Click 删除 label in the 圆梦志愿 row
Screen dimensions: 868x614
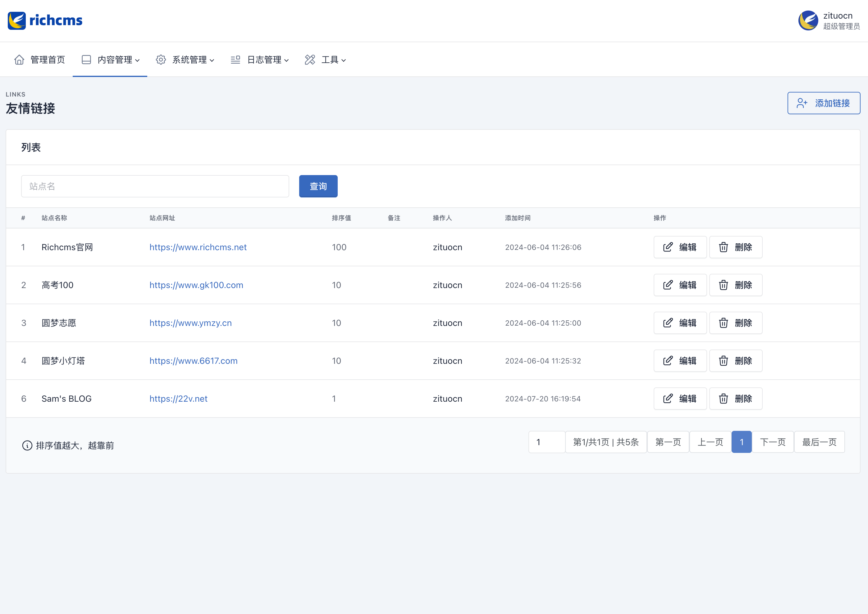[x=743, y=323]
